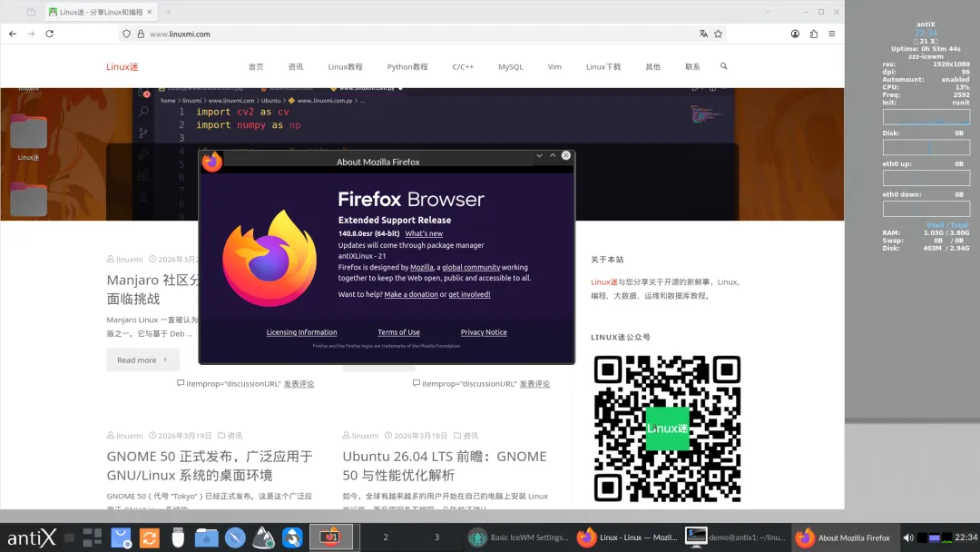Open the window list grid icon in taskbar
The height and width of the screenshot is (552, 980).
point(93,537)
